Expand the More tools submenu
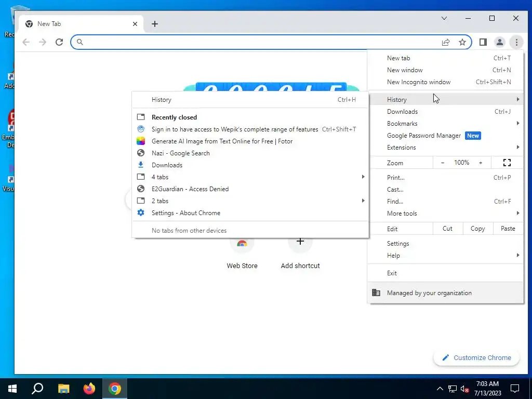This screenshot has height=399, width=532. [x=446, y=214]
